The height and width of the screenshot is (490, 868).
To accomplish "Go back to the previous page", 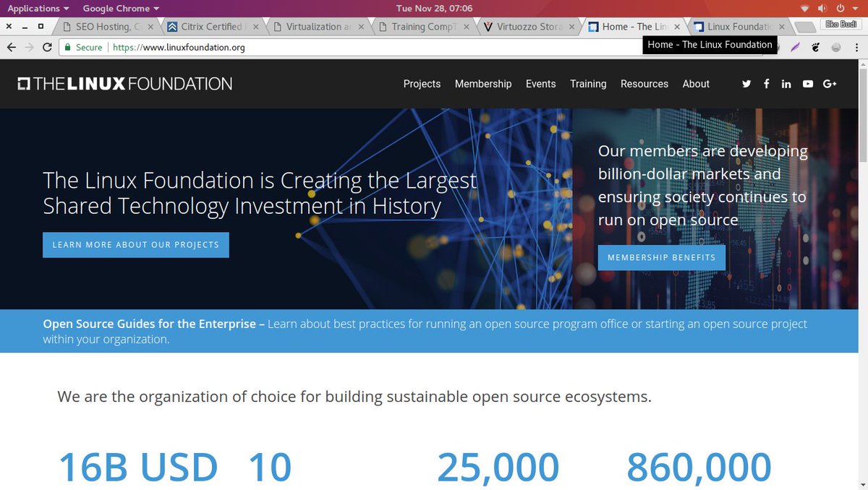I will tap(11, 47).
